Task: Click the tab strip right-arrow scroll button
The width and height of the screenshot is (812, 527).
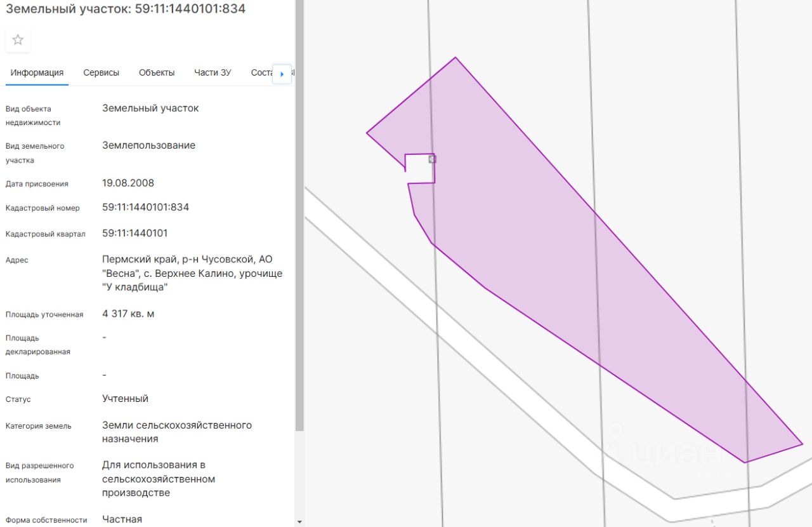Action: [282, 74]
